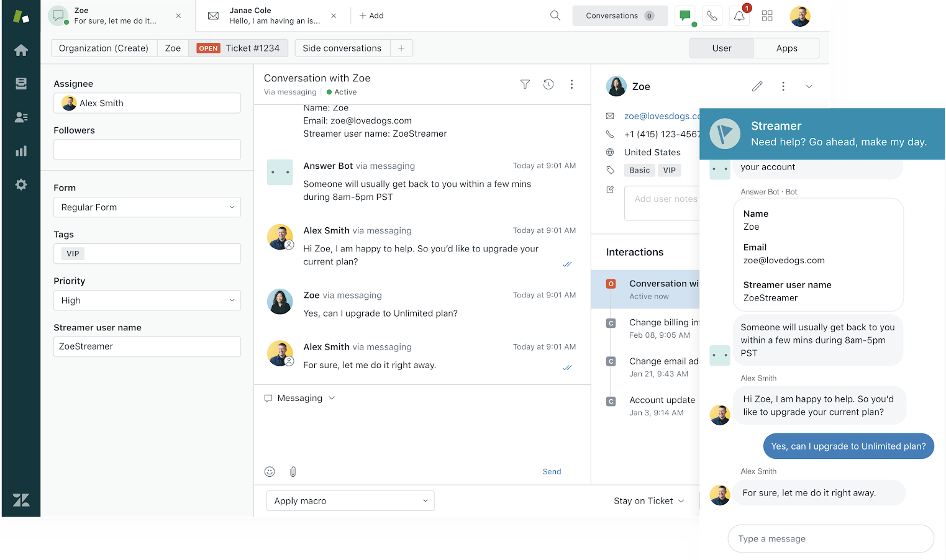The width and height of the screenshot is (946, 560).
Task: Click the Streamer widget logo
Action: [x=725, y=133]
